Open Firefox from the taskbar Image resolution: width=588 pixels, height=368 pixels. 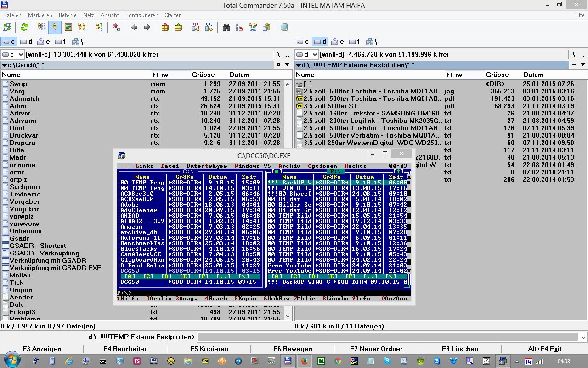tap(304, 361)
